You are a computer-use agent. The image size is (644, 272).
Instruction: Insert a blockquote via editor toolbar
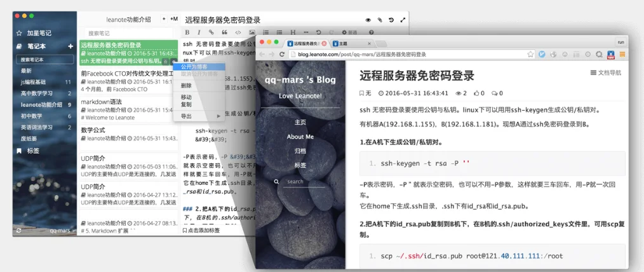point(224,32)
